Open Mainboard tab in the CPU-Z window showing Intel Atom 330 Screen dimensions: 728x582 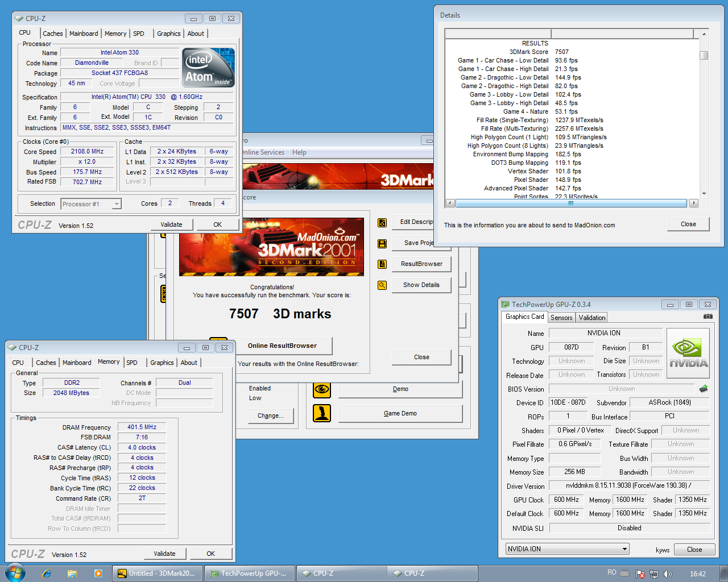click(x=84, y=34)
